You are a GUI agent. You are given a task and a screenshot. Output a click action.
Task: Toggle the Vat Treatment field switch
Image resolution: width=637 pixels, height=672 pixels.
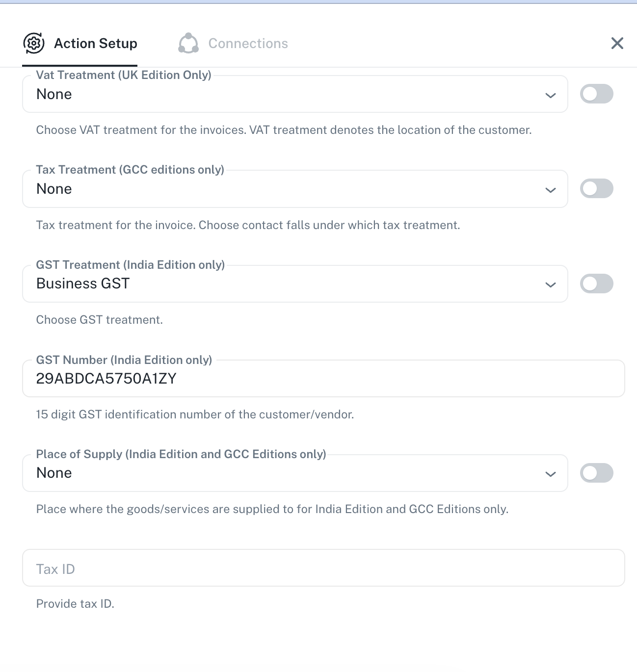click(596, 94)
